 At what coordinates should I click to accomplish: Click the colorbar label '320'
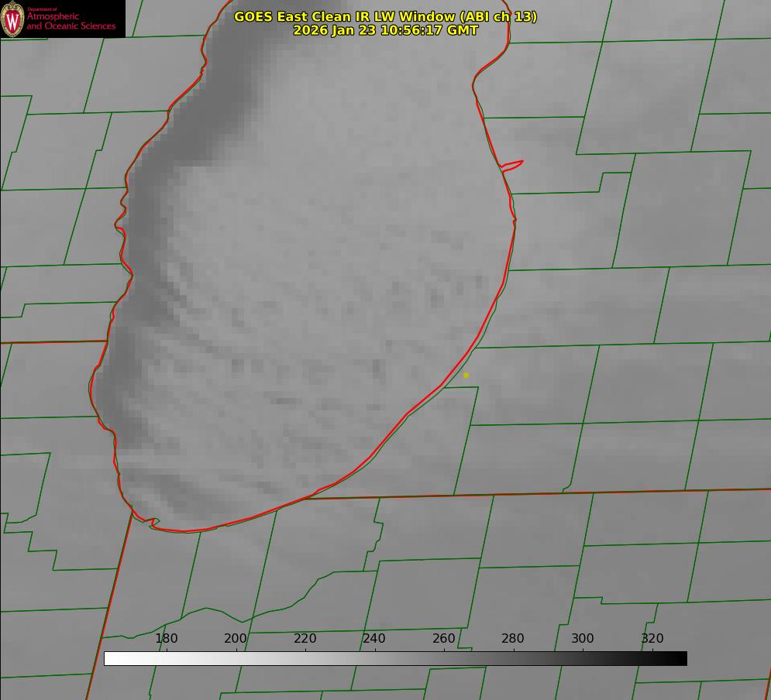click(652, 638)
